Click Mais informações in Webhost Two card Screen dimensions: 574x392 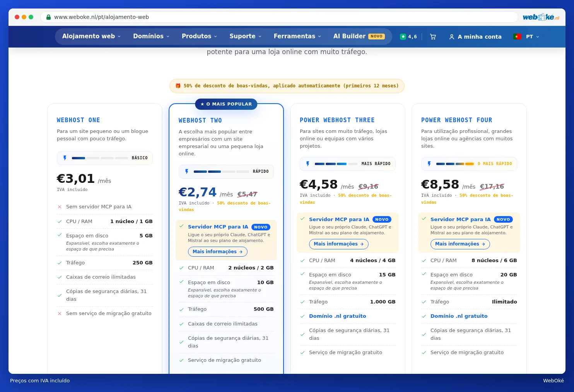(x=218, y=252)
